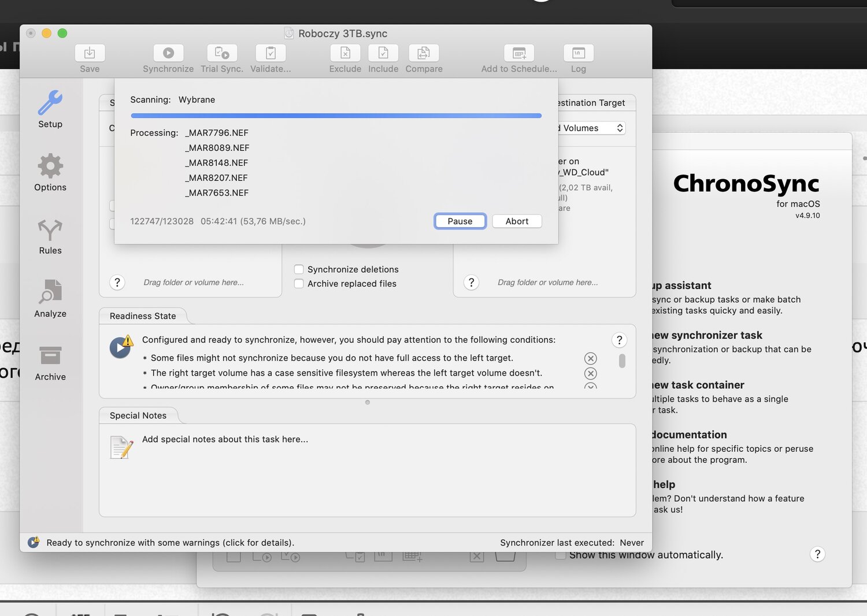This screenshot has width=867, height=616.
Task: Click file name _MAR8148.NEF in processing list
Action: pos(217,163)
